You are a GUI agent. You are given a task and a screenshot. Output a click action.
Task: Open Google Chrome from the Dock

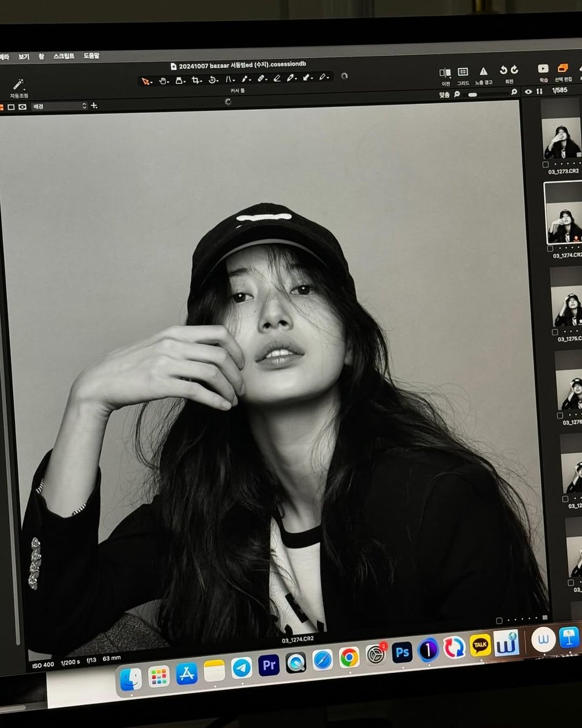pos(349,658)
